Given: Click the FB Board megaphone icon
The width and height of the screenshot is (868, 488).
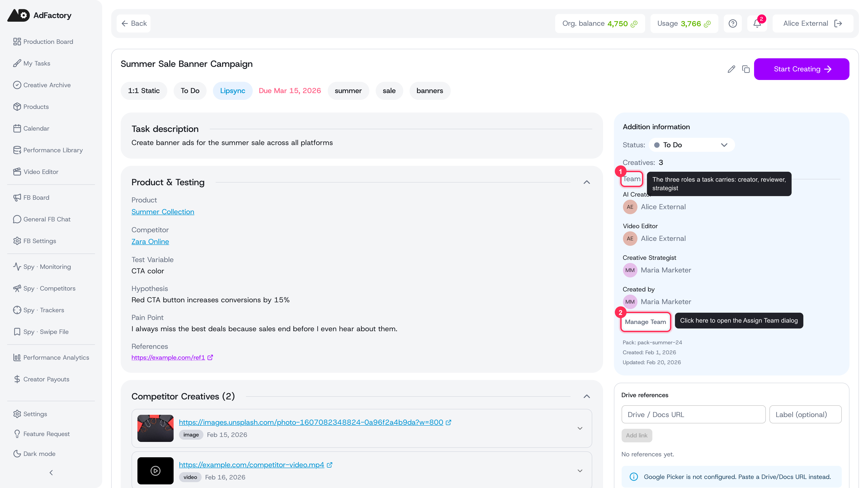Looking at the screenshot, I should point(17,197).
